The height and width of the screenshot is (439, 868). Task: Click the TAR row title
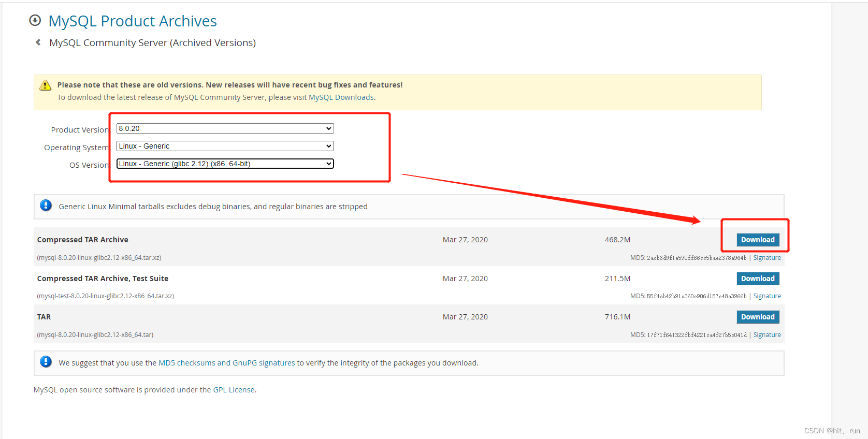pyautogui.click(x=44, y=317)
